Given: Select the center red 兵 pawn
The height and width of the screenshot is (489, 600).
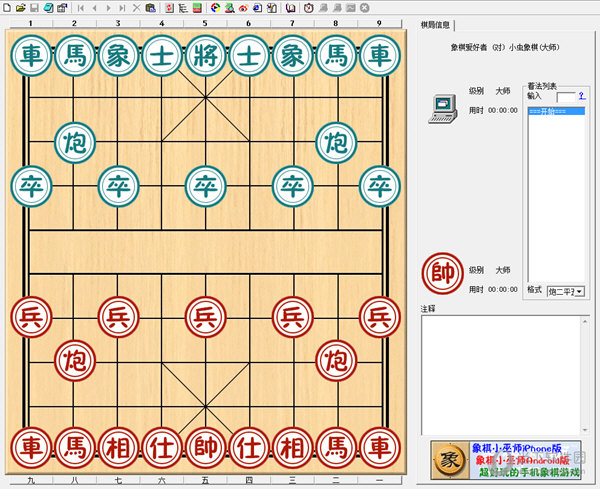Looking at the screenshot, I should [206, 317].
